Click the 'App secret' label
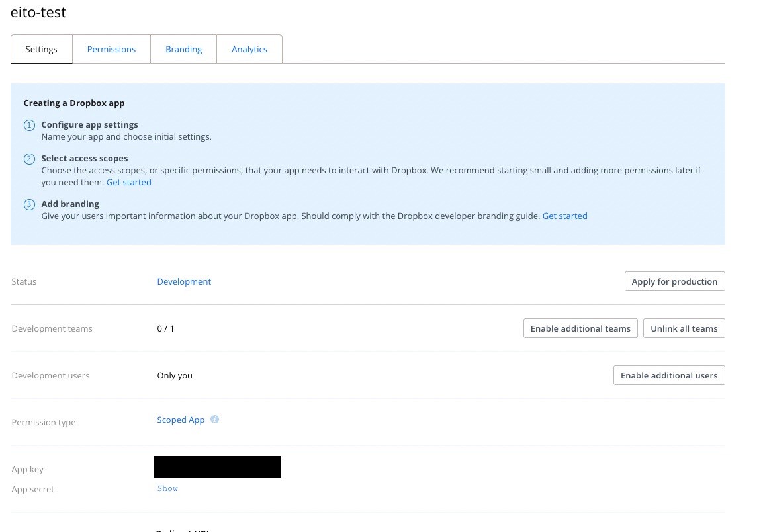This screenshot has width=765, height=532. (x=32, y=490)
